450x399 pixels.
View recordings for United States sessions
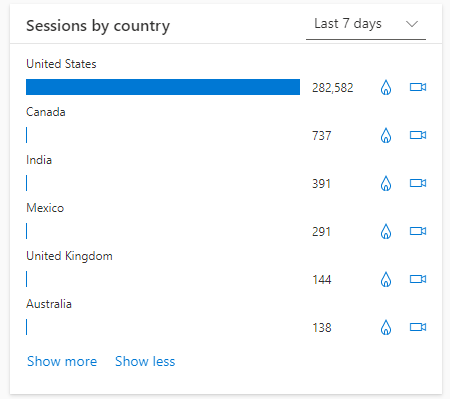tap(418, 87)
